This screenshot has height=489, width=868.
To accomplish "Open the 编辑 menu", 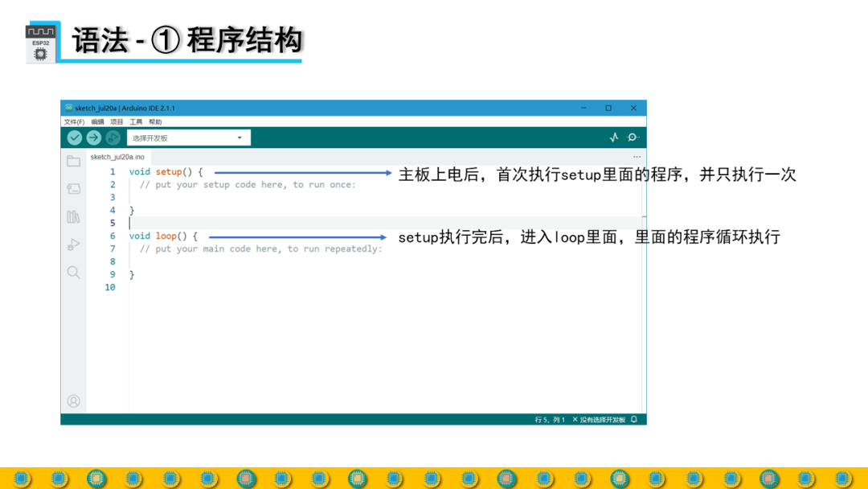I will (97, 121).
